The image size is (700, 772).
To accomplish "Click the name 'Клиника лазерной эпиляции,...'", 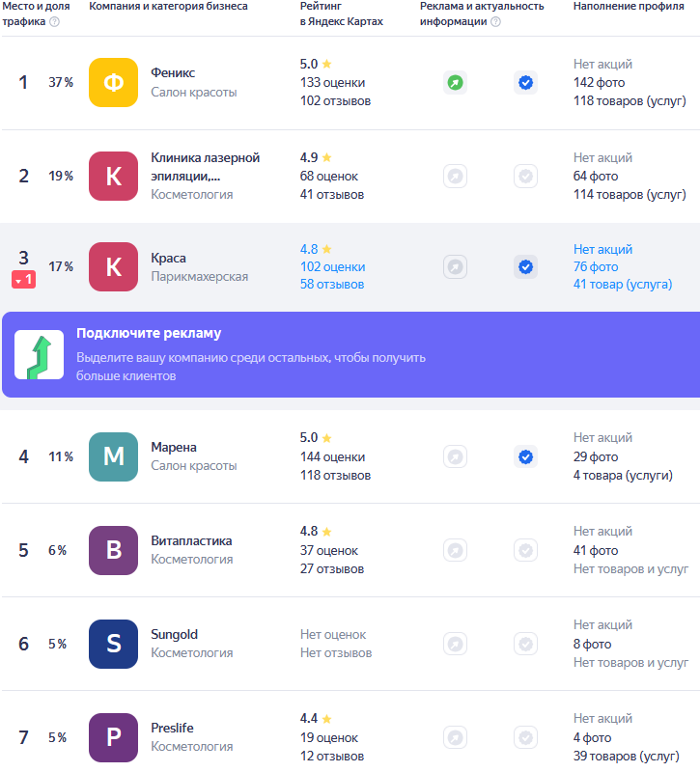I will pyautogui.click(x=205, y=166).
